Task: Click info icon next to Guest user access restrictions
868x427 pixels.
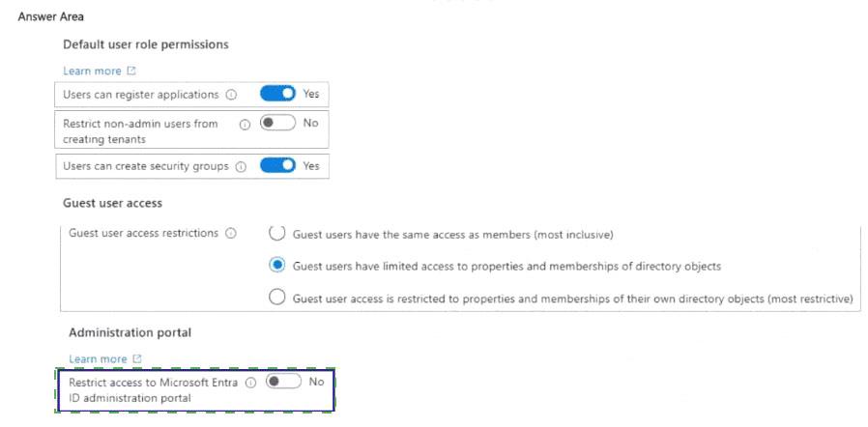Action: point(231,234)
